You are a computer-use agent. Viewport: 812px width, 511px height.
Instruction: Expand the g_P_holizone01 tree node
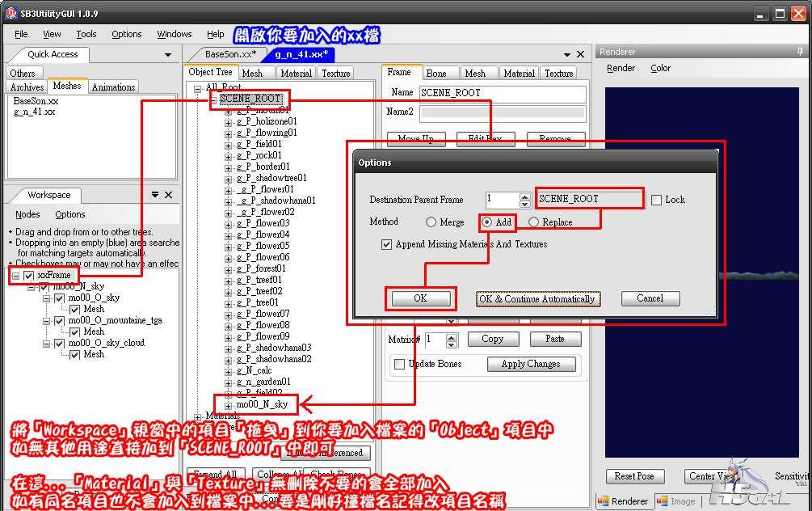coord(228,122)
